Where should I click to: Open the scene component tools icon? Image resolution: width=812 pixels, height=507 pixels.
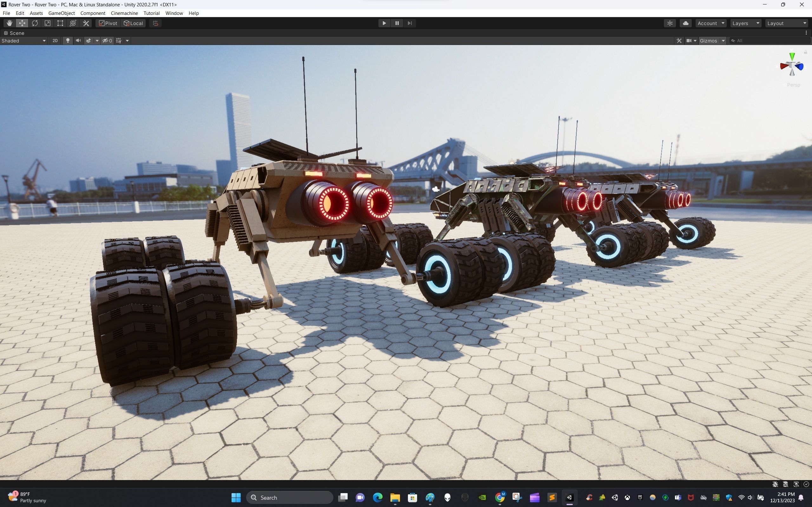[x=679, y=41]
